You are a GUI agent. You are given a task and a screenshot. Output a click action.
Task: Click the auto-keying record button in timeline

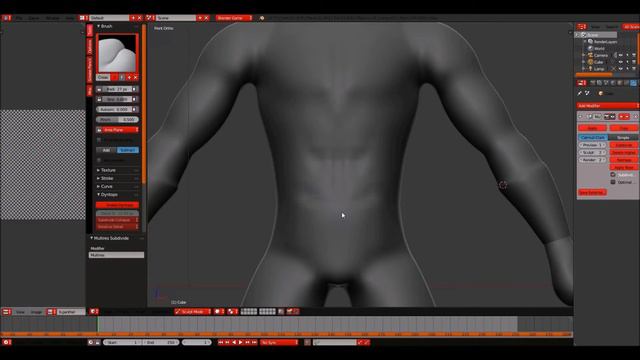coord(307,342)
